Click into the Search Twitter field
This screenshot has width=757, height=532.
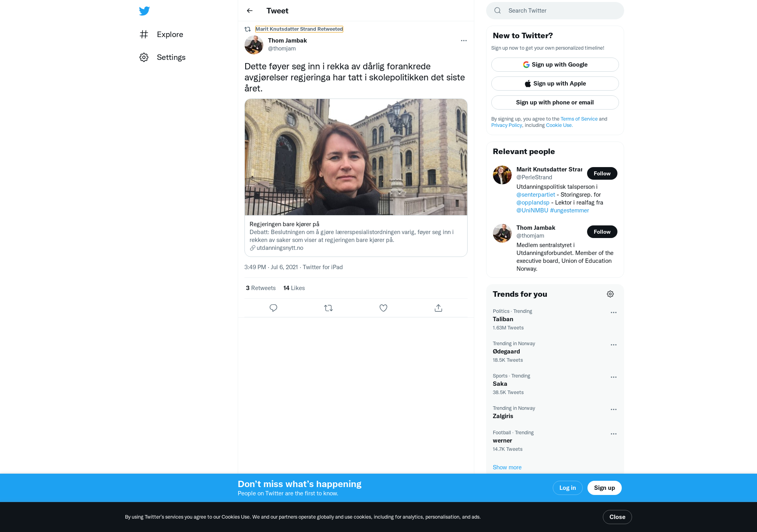(x=555, y=11)
